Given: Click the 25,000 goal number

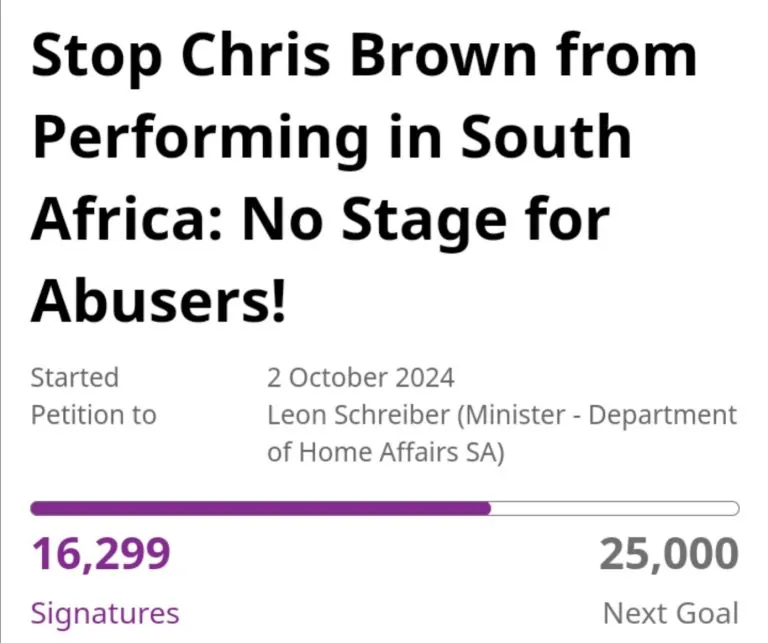Looking at the screenshot, I should [669, 553].
